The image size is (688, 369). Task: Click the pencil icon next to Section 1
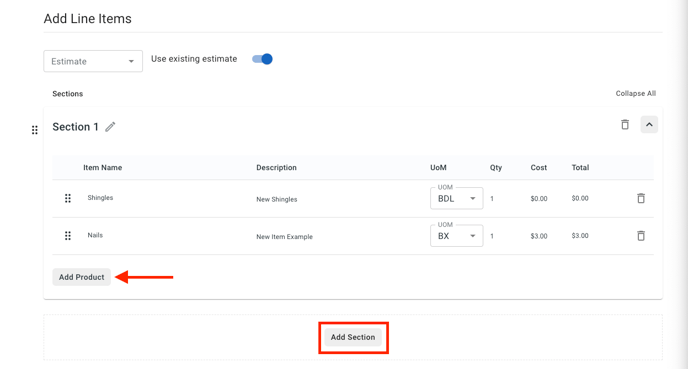tap(110, 127)
